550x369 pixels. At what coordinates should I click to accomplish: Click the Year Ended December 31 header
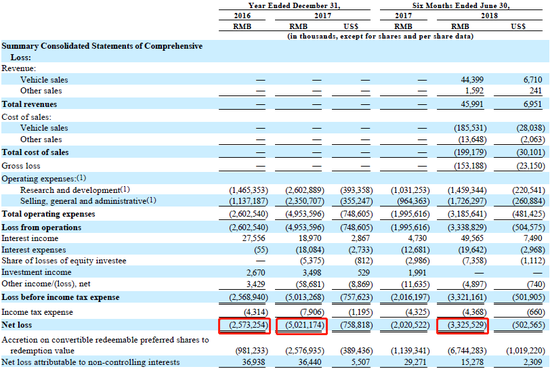[x=294, y=5]
